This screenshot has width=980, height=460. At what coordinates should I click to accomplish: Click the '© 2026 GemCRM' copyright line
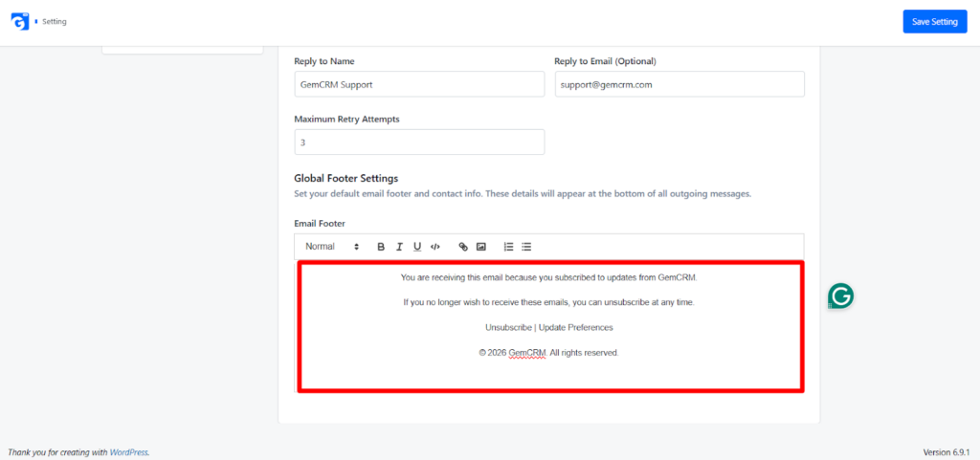pos(548,353)
